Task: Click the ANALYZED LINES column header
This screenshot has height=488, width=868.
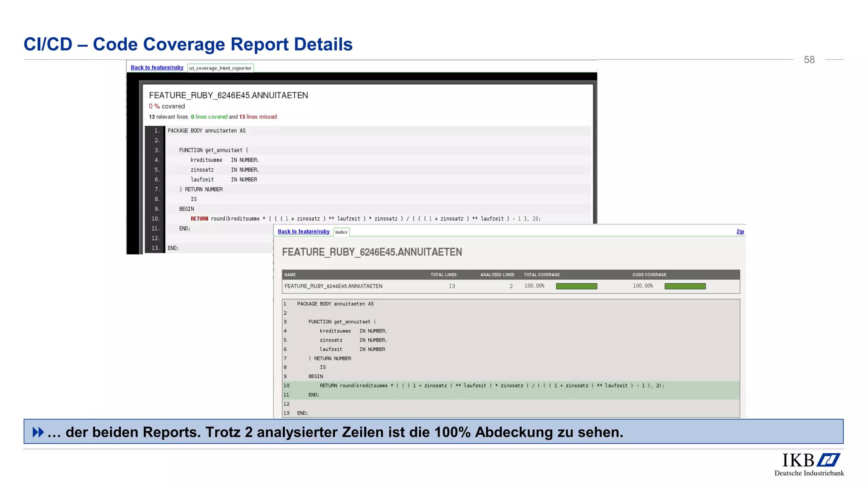Action: tap(497, 274)
